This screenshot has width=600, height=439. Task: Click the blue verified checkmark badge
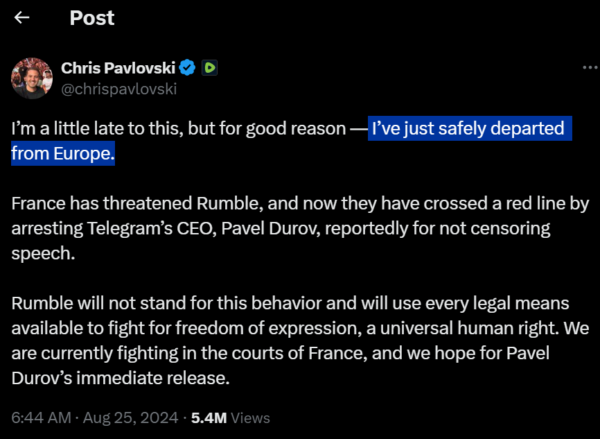coord(187,68)
